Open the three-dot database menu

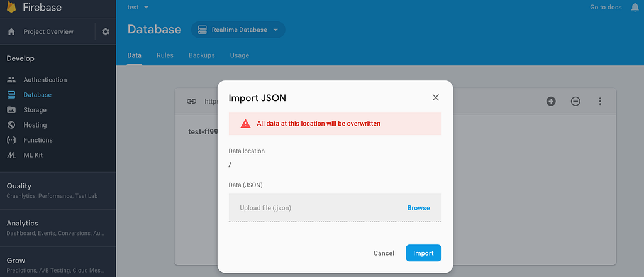click(x=600, y=101)
